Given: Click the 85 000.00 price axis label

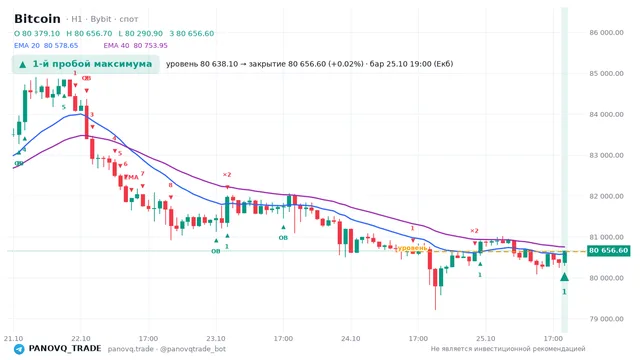Looking at the screenshot, I should (607, 73).
